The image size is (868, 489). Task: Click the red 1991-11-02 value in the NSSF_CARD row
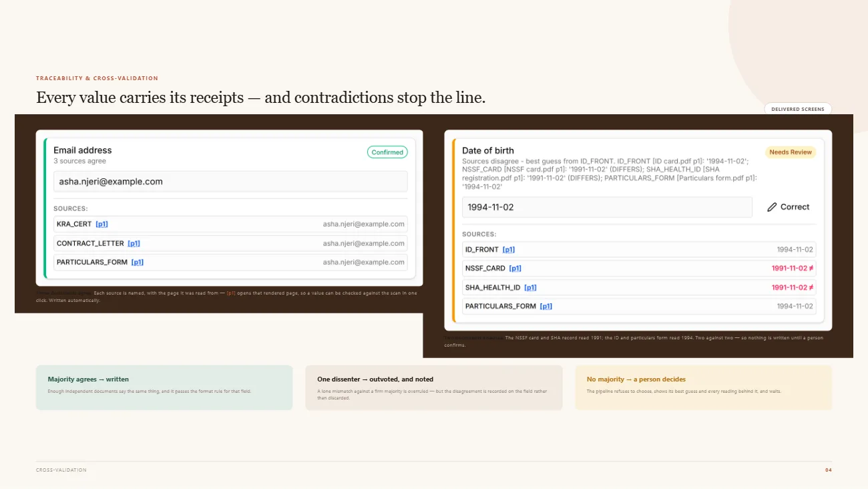(793, 269)
